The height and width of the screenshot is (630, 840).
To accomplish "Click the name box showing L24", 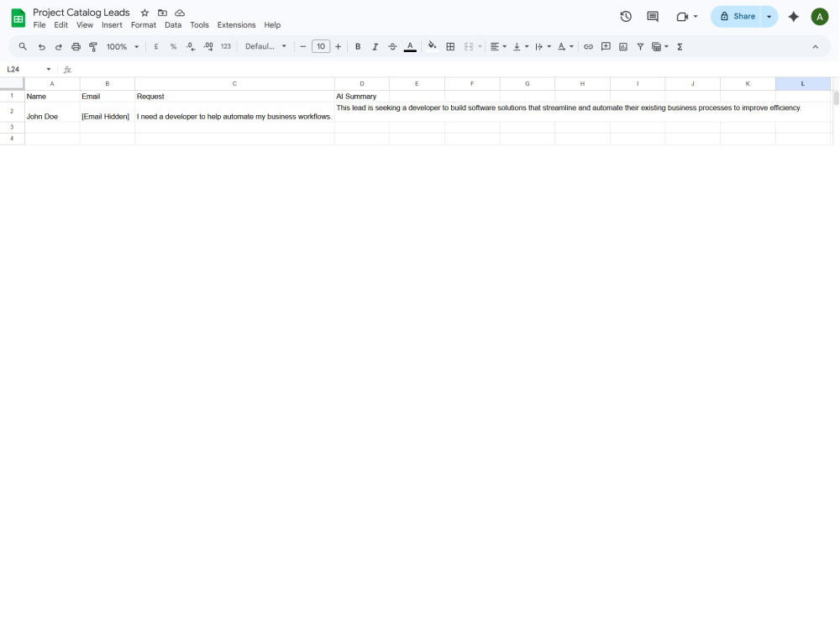I will pos(24,69).
